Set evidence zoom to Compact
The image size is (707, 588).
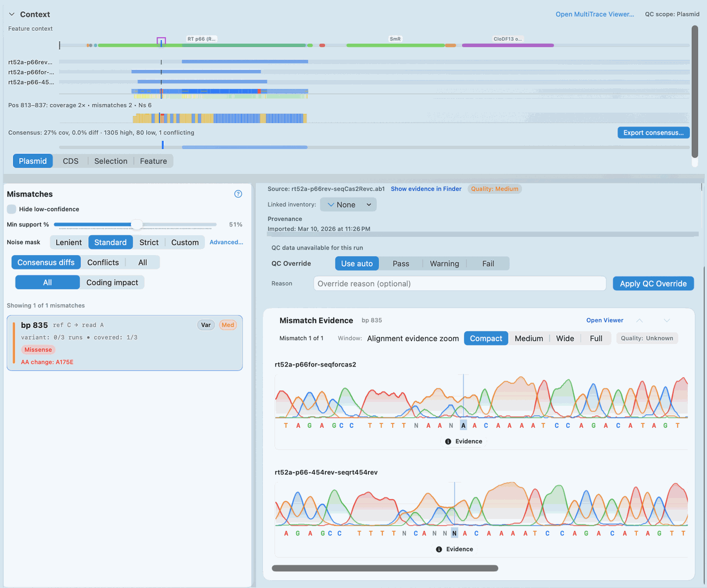486,338
